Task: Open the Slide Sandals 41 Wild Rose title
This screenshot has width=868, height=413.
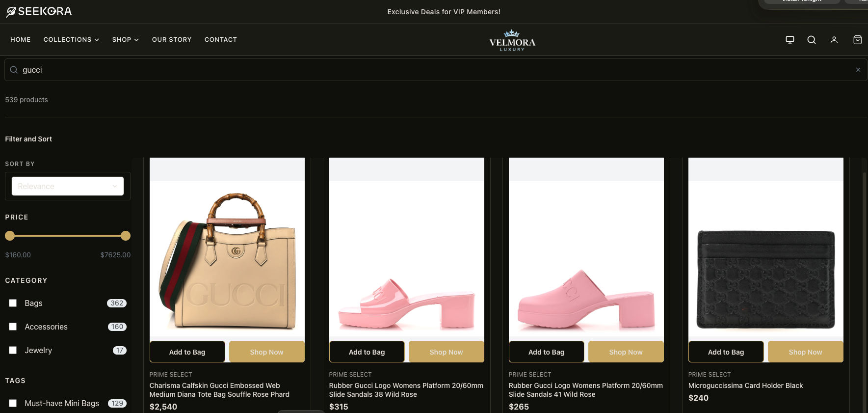Action: pyautogui.click(x=586, y=390)
